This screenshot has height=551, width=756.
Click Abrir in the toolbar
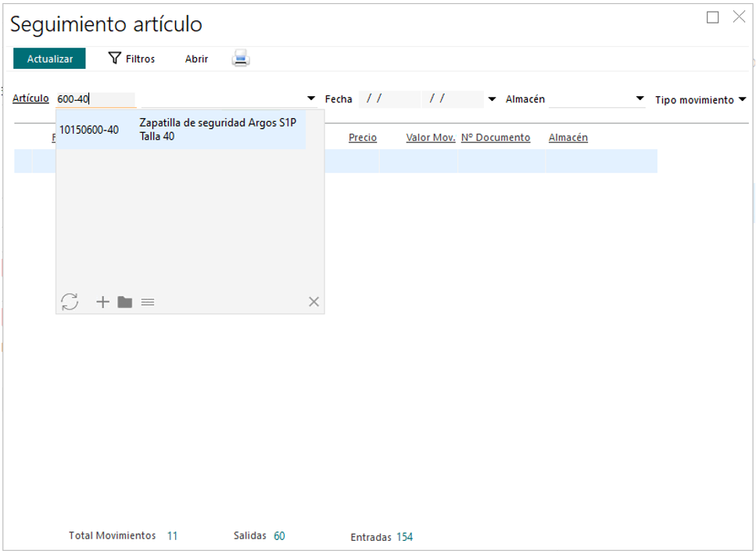coord(196,59)
